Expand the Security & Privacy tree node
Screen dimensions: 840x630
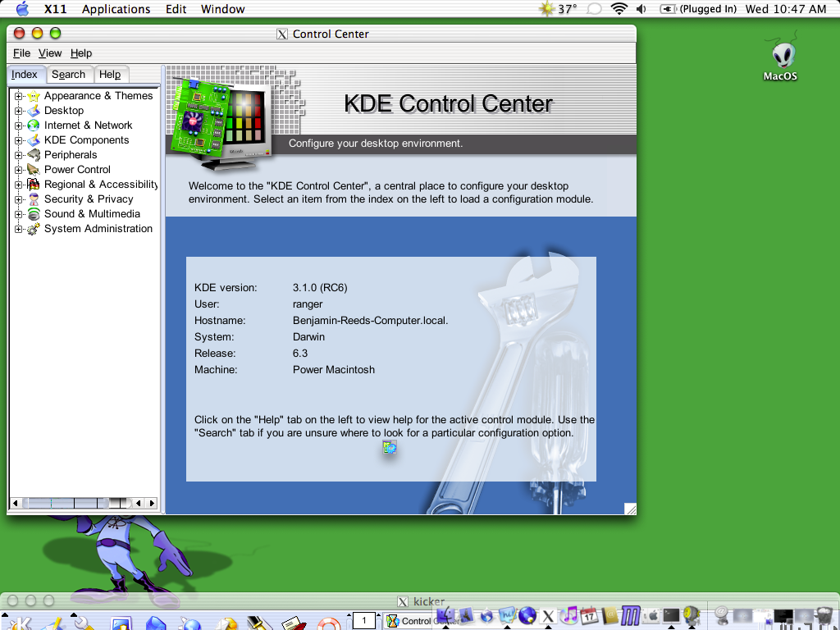point(18,199)
